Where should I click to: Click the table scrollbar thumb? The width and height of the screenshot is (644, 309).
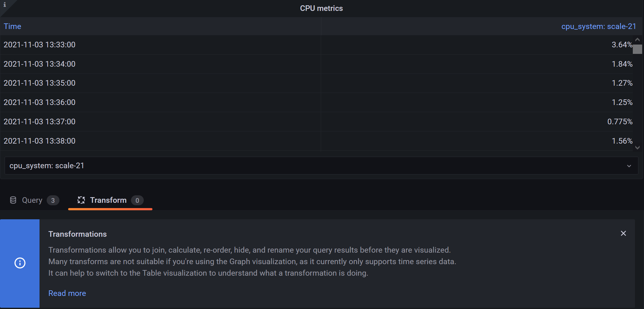click(x=637, y=49)
